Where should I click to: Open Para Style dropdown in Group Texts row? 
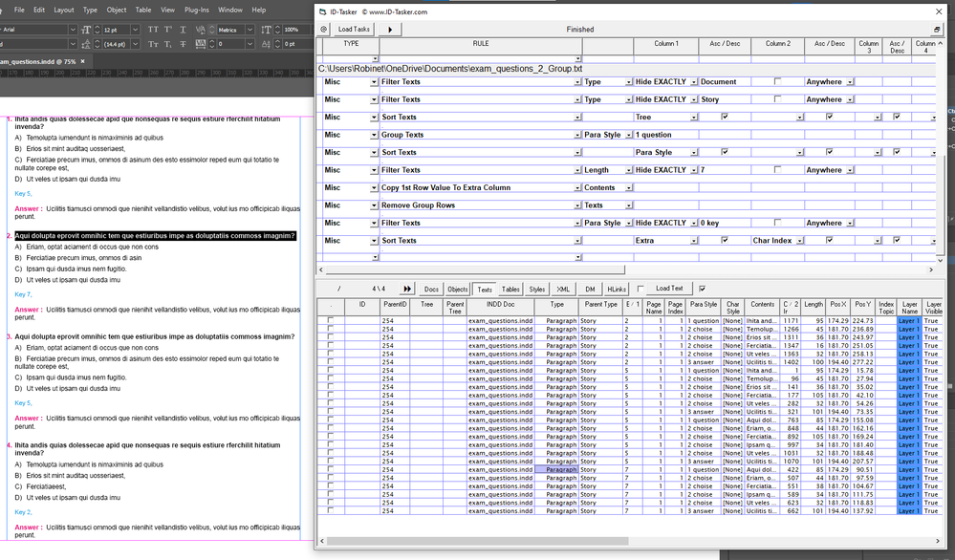click(629, 135)
